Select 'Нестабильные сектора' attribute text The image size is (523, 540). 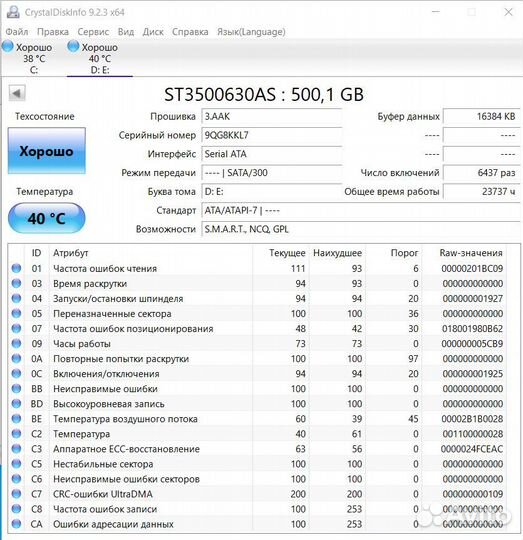pyautogui.click(x=103, y=464)
